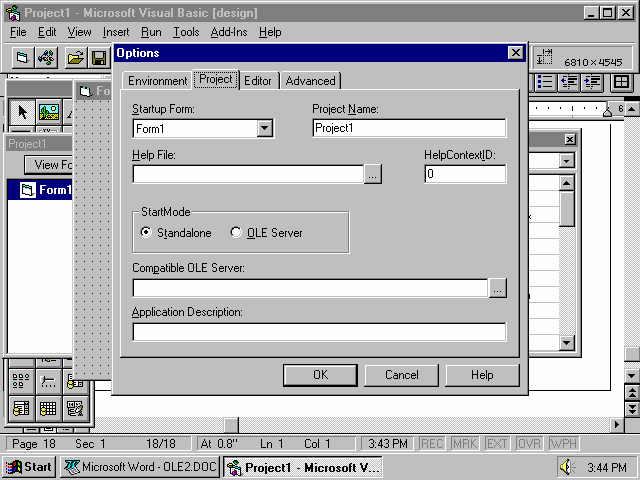Click the Word borders grid icon

point(621,82)
